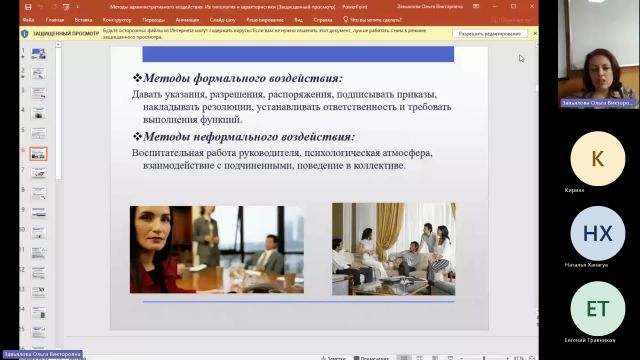Open the Файл menu

click(29, 20)
